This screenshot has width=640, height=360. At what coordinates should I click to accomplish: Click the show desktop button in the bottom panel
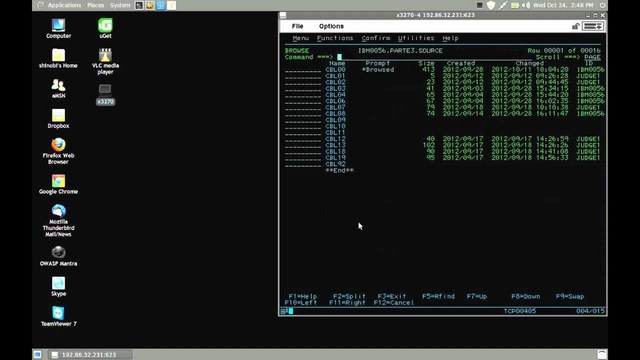(38, 355)
